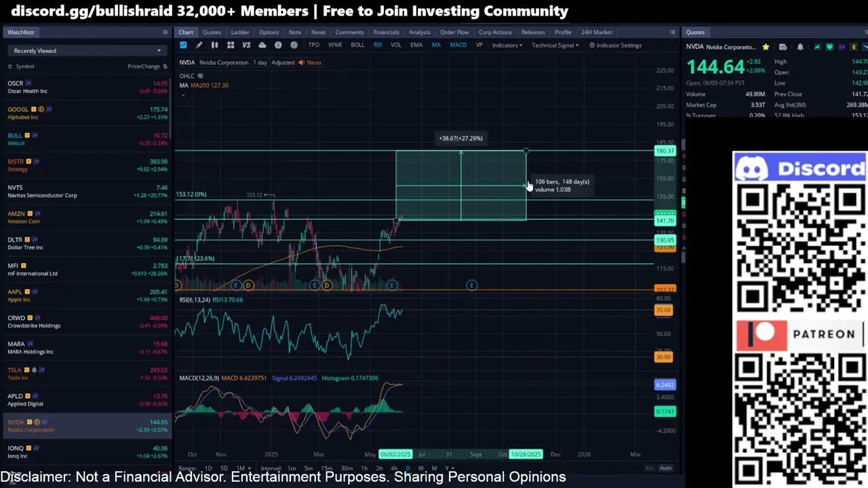Toggle the MACD indicator

pos(458,45)
